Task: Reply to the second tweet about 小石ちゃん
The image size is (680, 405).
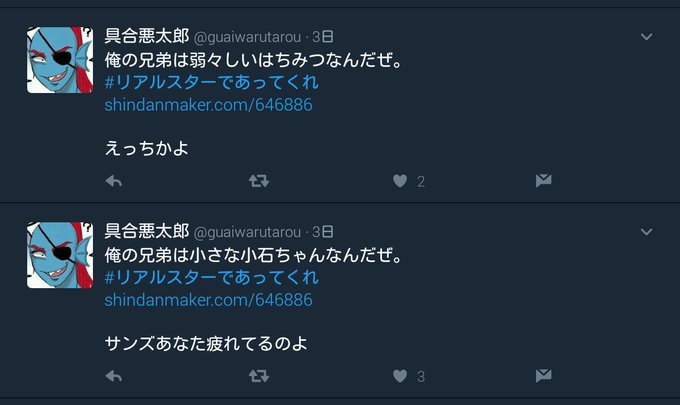Action: [114, 376]
